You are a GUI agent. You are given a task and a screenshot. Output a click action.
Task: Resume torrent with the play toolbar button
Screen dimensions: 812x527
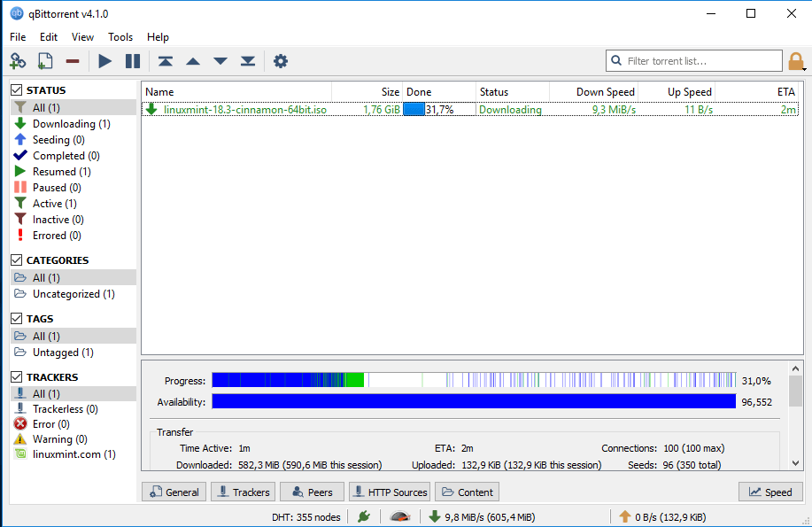tap(105, 61)
